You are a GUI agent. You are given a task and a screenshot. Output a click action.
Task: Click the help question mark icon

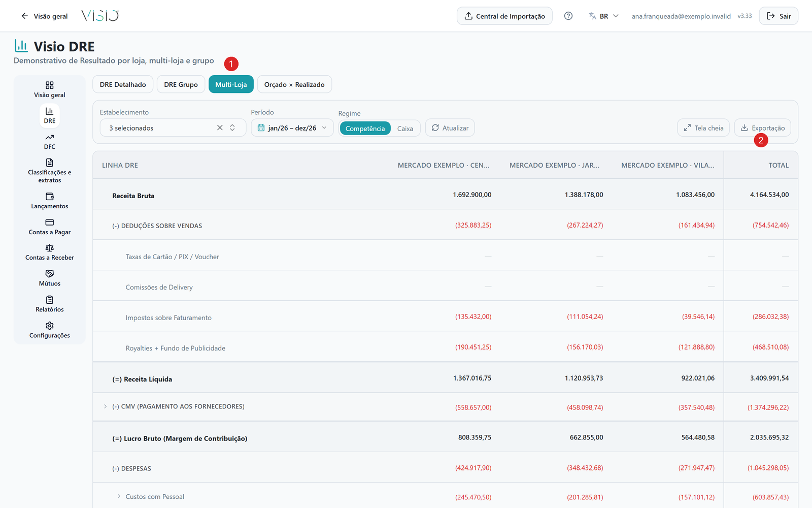(568, 16)
